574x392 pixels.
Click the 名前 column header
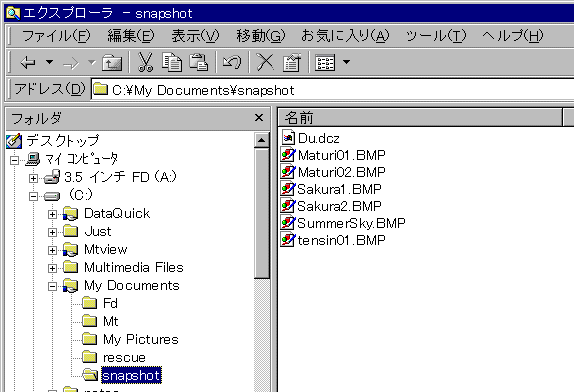pyautogui.click(x=420, y=118)
